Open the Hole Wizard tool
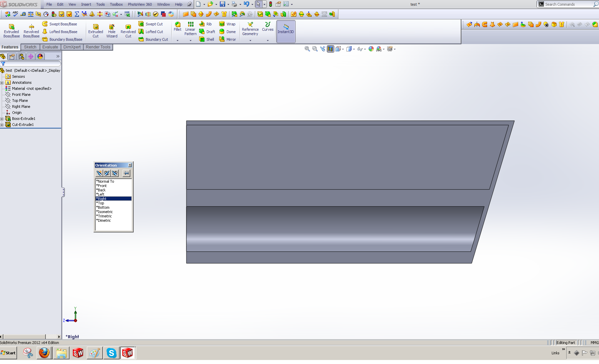This screenshot has height=364, width=599. point(112,30)
